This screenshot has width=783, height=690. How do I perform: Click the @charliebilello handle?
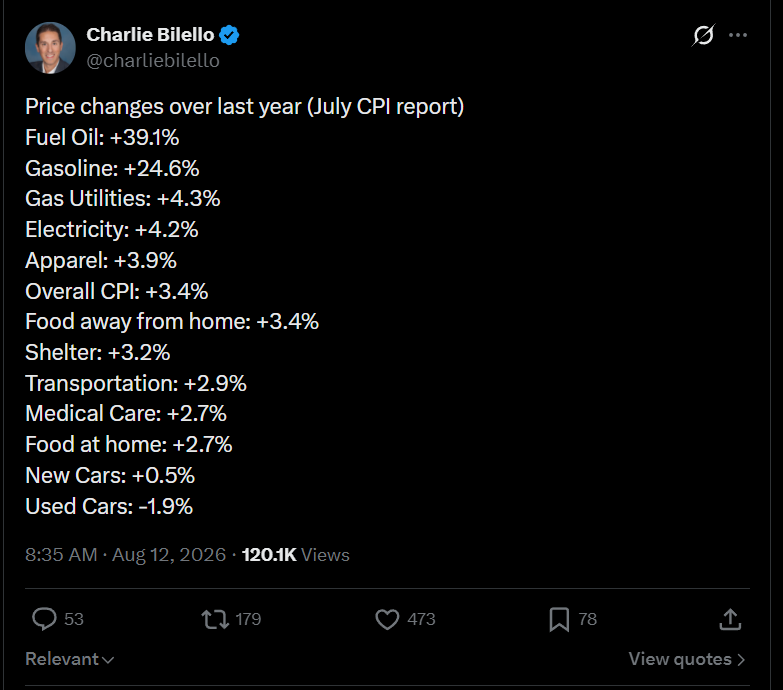tap(153, 60)
